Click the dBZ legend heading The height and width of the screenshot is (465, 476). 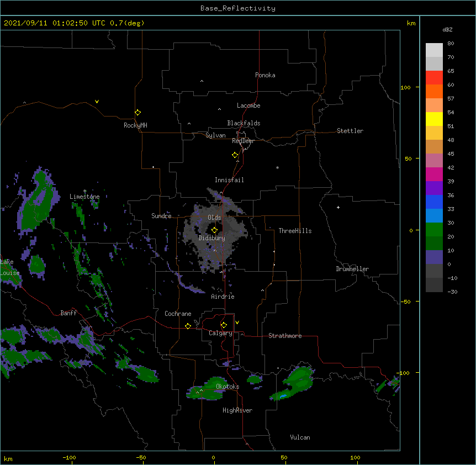(x=447, y=29)
